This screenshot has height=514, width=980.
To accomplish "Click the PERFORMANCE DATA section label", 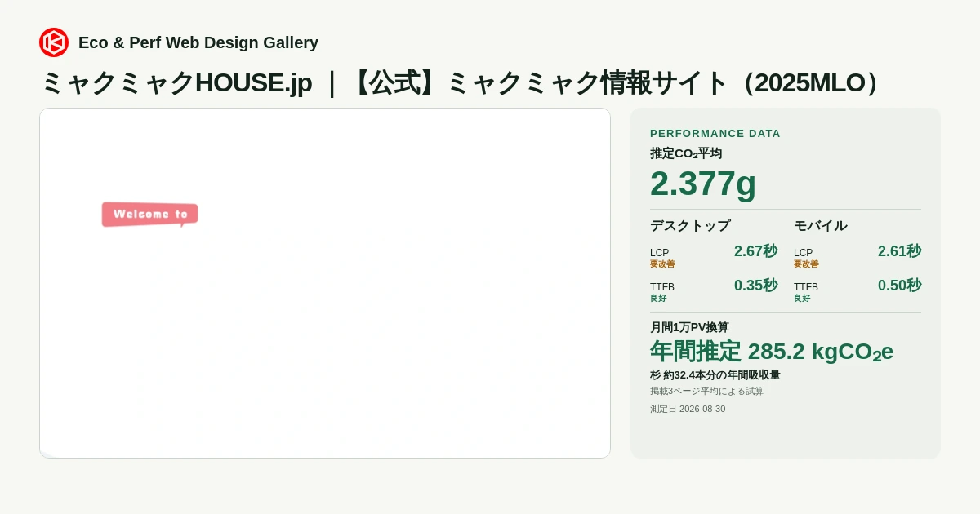I will (x=715, y=133).
